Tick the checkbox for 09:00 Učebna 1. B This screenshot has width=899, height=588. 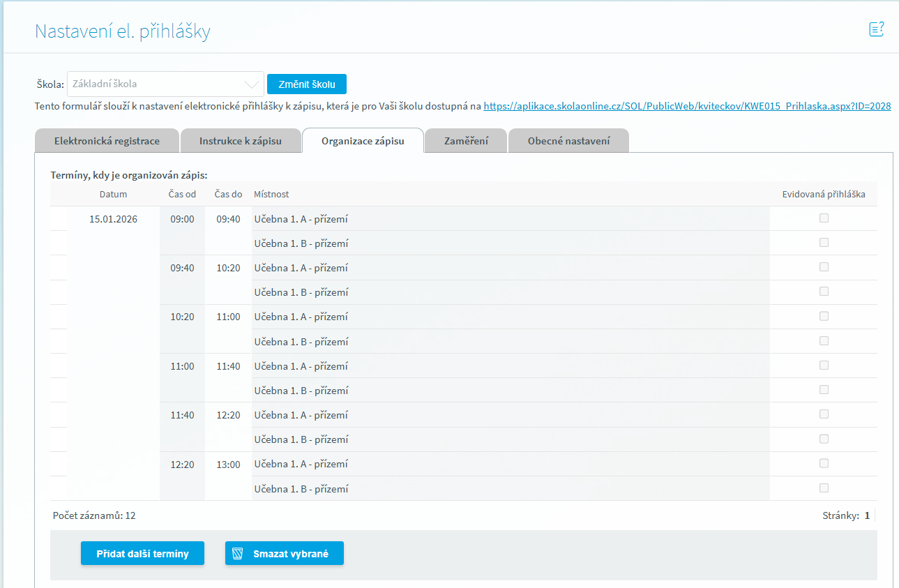(x=824, y=243)
